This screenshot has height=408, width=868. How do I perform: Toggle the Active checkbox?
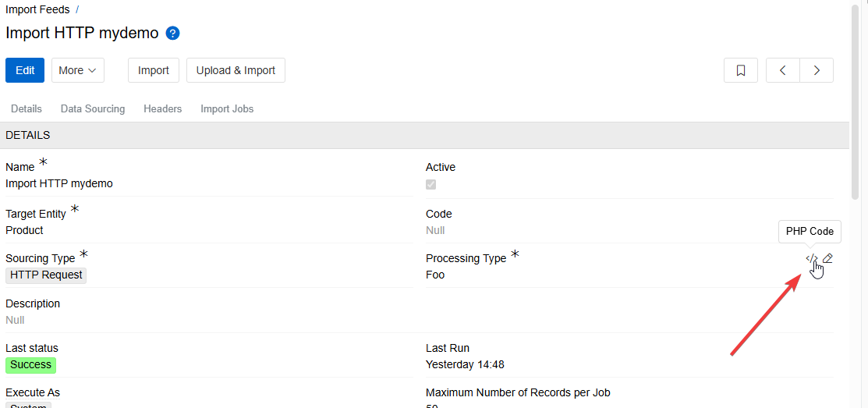coord(430,184)
